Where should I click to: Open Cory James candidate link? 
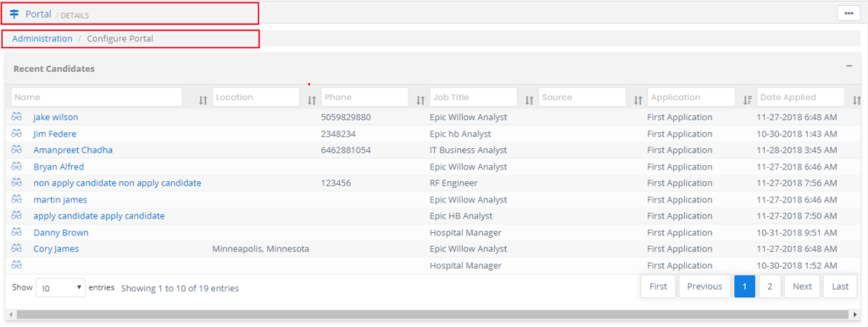pos(56,249)
